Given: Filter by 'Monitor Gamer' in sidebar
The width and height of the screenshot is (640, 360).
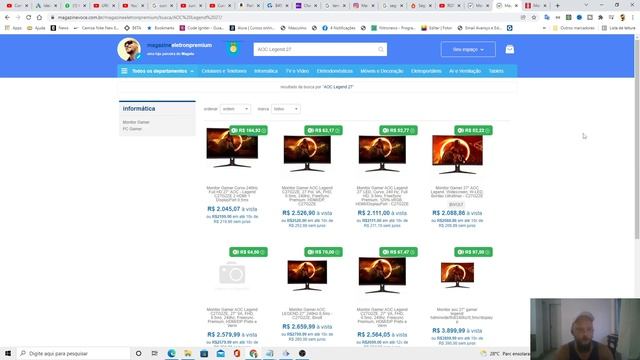Looking at the screenshot, I should coord(136,122).
